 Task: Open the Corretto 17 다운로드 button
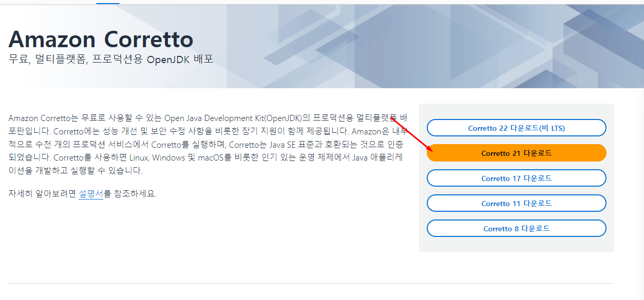(x=516, y=178)
